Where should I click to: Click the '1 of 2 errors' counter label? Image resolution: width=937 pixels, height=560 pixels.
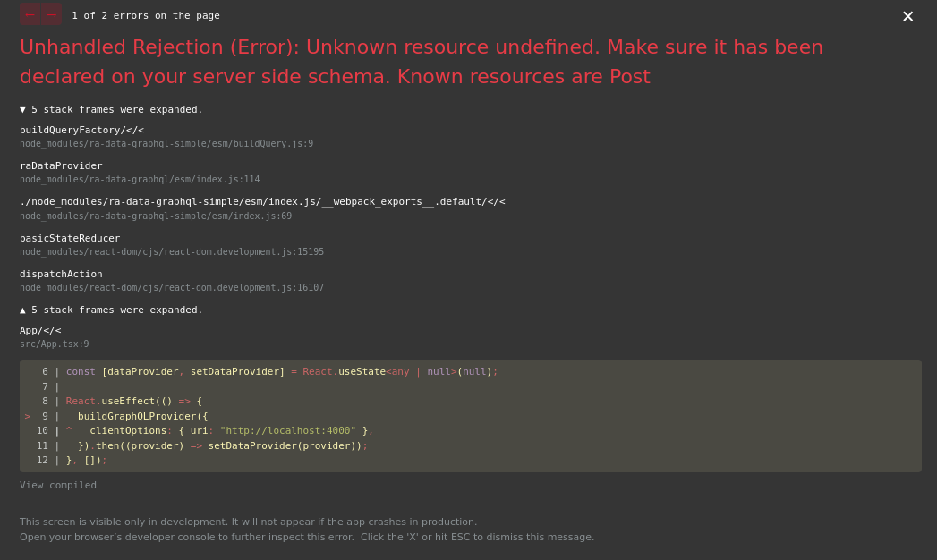coord(145,15)
